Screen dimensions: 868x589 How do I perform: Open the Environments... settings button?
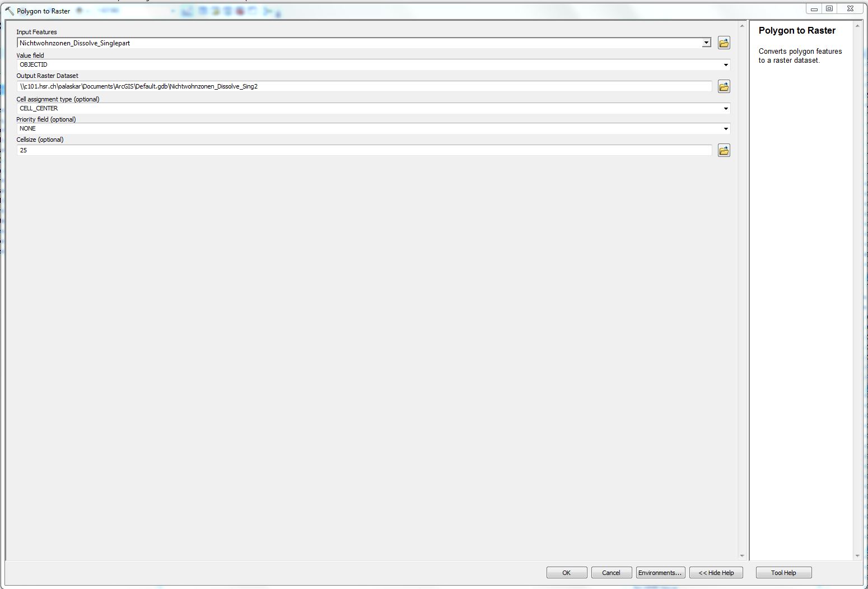coord(660,573)
